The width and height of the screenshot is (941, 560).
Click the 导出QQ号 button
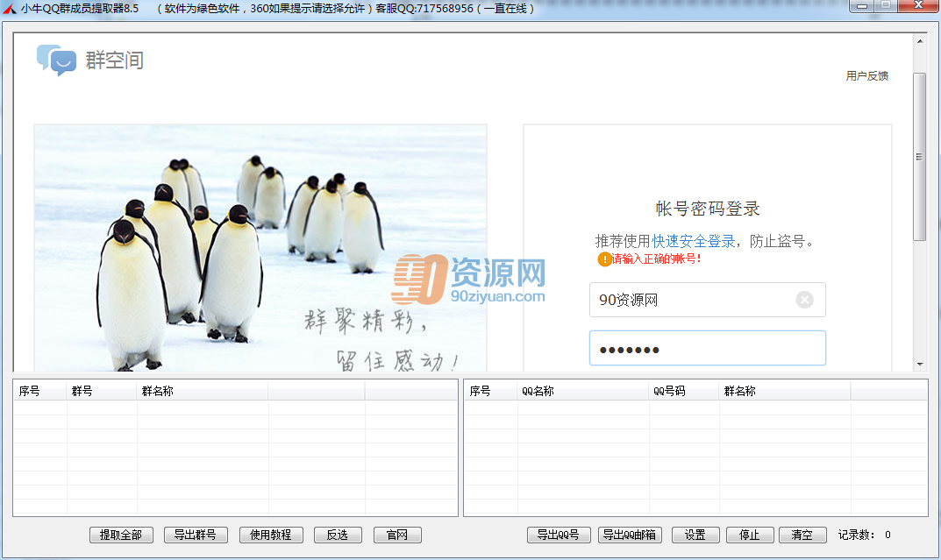559,535
